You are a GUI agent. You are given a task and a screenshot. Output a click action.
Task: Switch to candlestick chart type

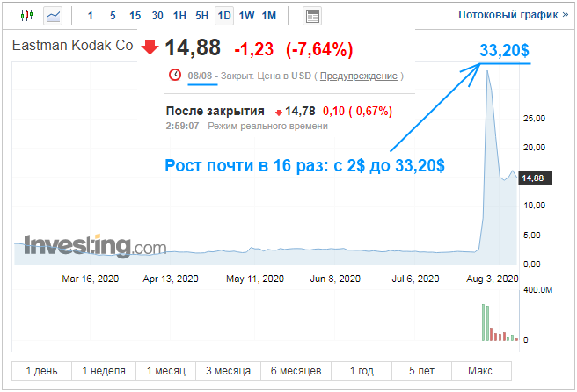27,16
